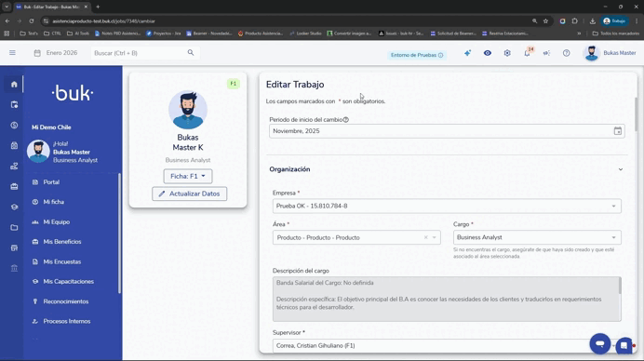Viewport: 644px width, 361px height.
Task: Click the green F1 badge on profile card
Action: point(234,84)
